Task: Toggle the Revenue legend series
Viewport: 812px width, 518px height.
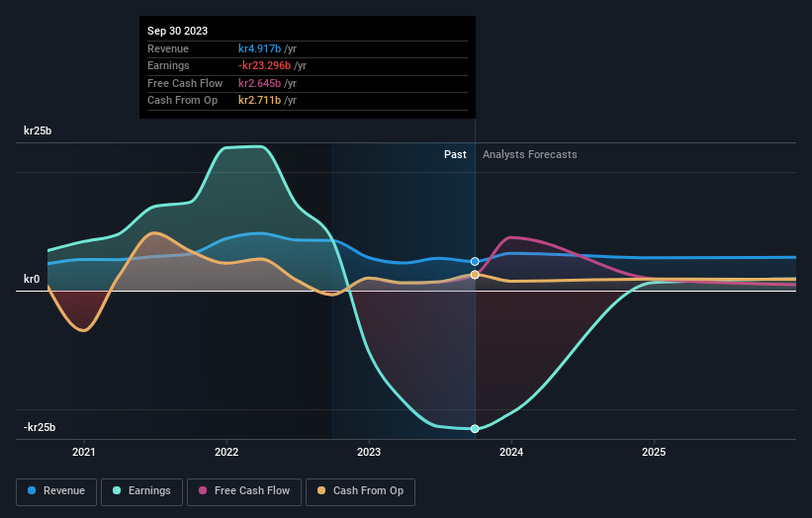Action: click(56, 491)
